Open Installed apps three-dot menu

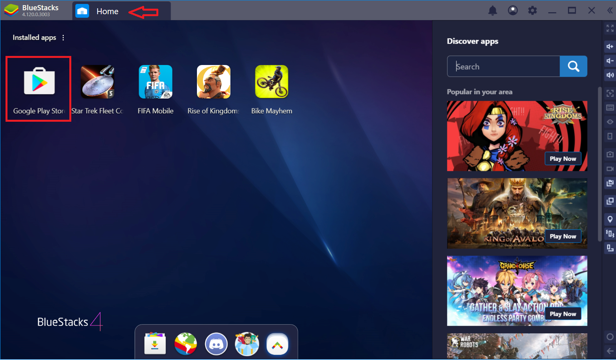tap(63, 37)
